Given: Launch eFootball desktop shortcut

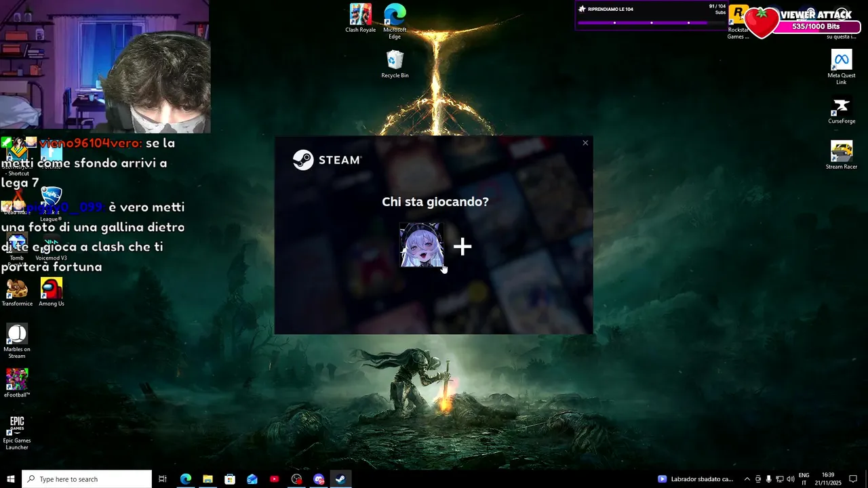Looking at the screenshot, I should (17, 383).
